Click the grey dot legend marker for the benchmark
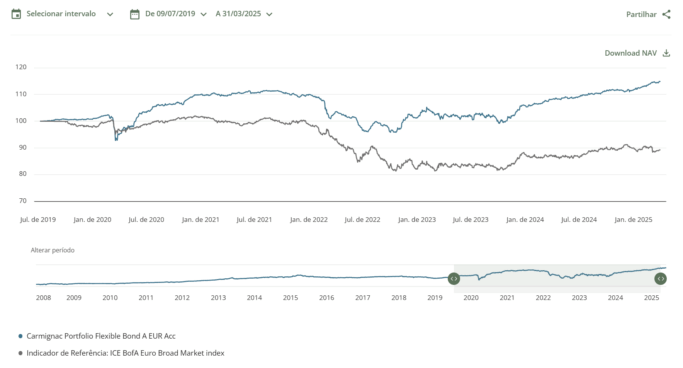683x368 pixels. point(20,353)
